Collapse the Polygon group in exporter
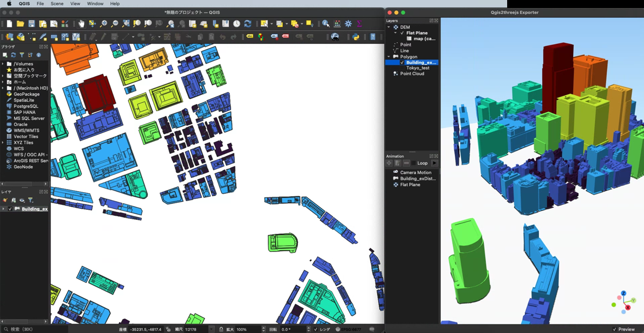Viewport: 644px width, 333px height. pos(389,57)
